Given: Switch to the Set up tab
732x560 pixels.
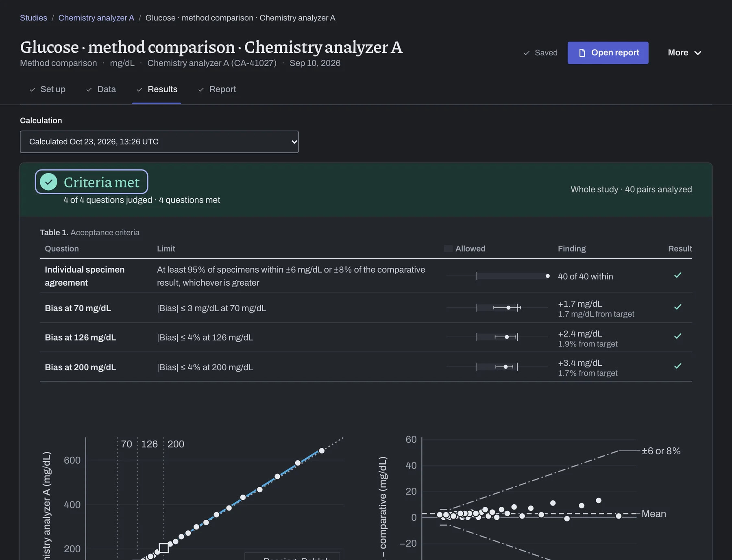Looking at the screenshot, I should tap(47, 89).
